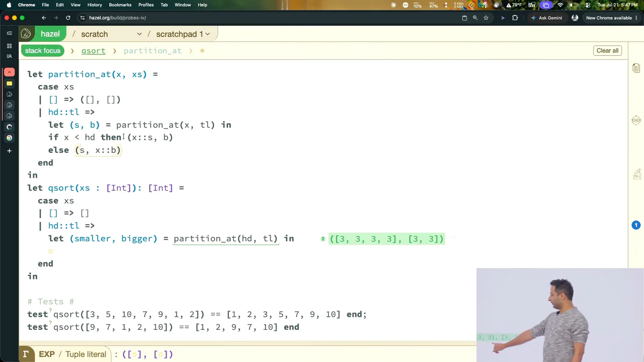Open the macOS Control Center icon
This screenshot has width=644, height=362.
[588, 5]
